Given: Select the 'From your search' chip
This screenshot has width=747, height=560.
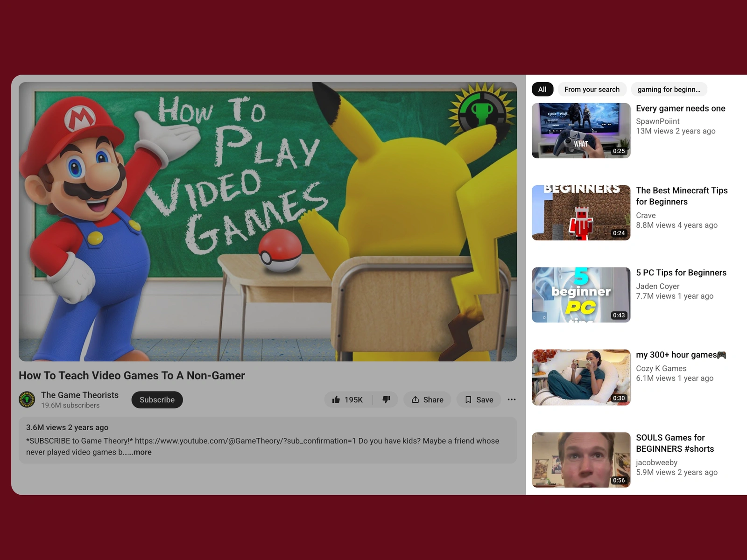Looking at the screenshot, I should click(x=592, y=89).
